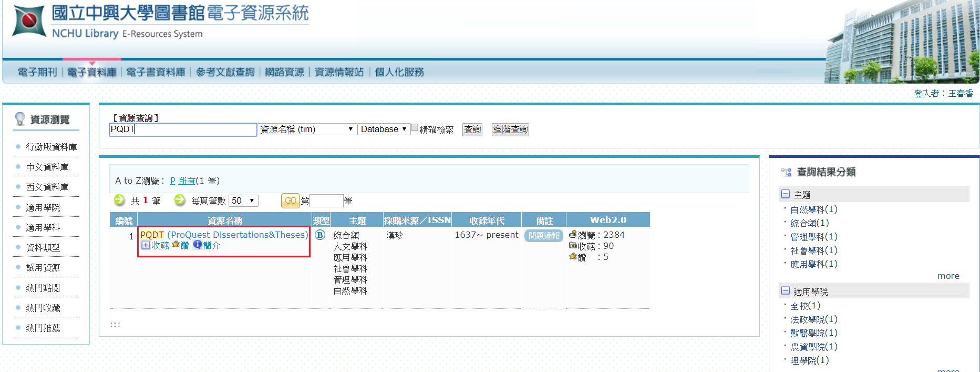The width and height of the screenshot is (980, 372).
Task: Filter results by 農資學院(1)
Action: click(x=814, y=347)
